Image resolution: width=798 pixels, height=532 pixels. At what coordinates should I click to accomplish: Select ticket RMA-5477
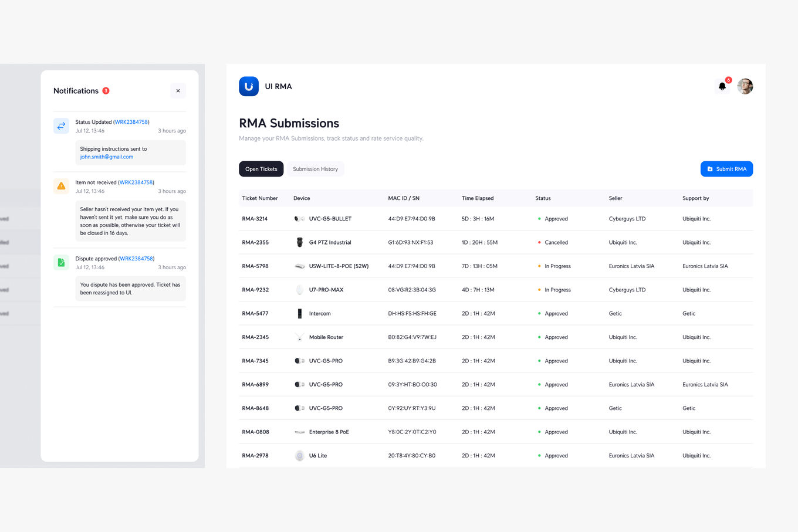click(255, 314)
